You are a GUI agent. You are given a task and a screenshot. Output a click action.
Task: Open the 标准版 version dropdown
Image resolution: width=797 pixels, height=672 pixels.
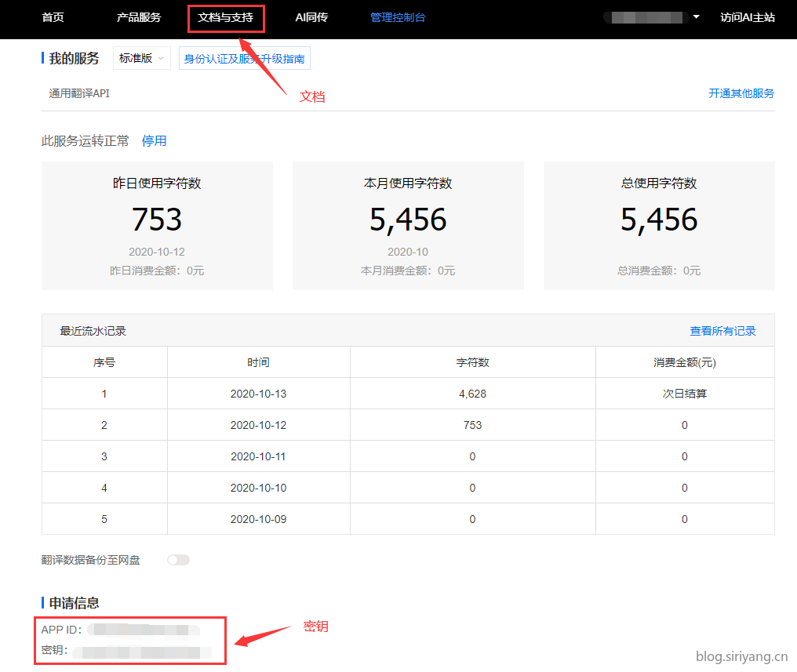(x=142, y=58)
